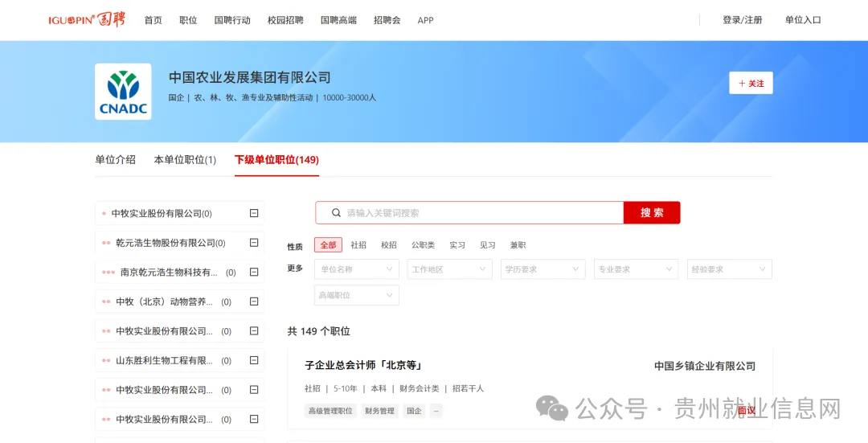Screen dimensions: 868x443
Task: Select 山东胜利生物工程有限... in the tree
Action: click(165, 360)
